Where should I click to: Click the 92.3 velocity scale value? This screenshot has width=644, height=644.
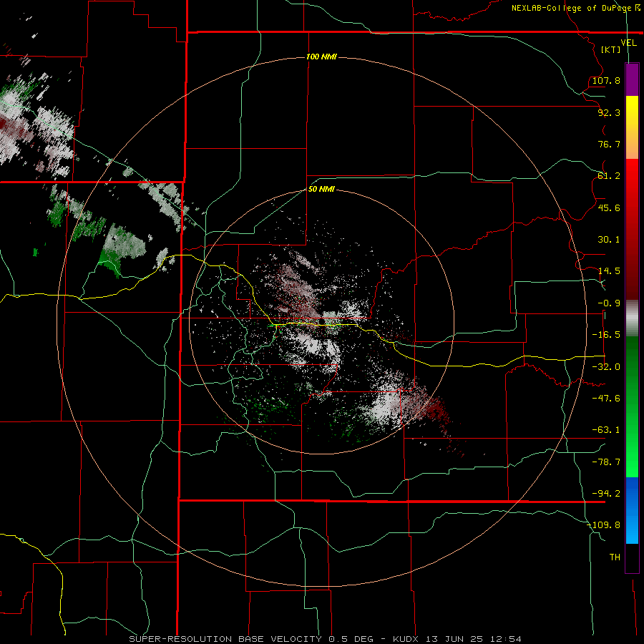pyautogui.click(x=609, y=112)
